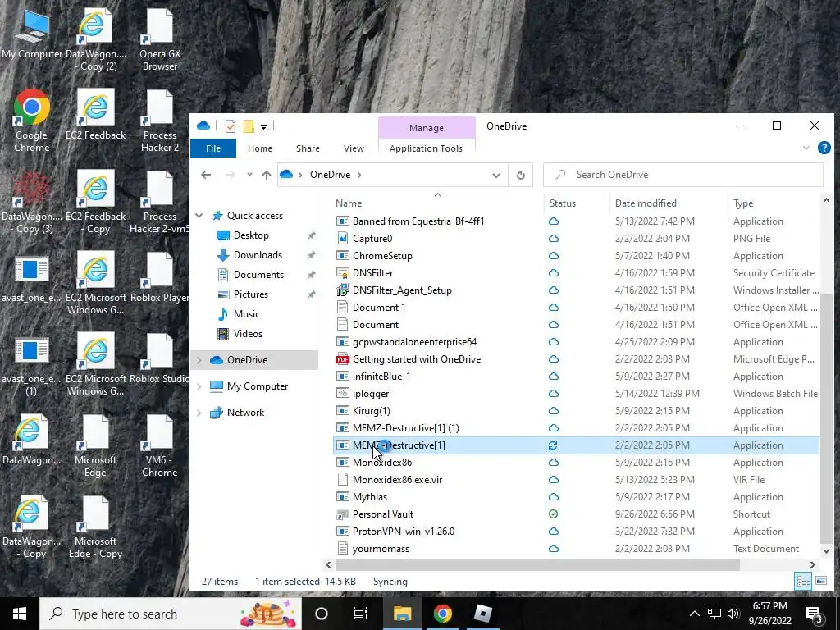Click the New folder quick access icon
This screenshot has width=840, height=630.
[x=248, y=126]
